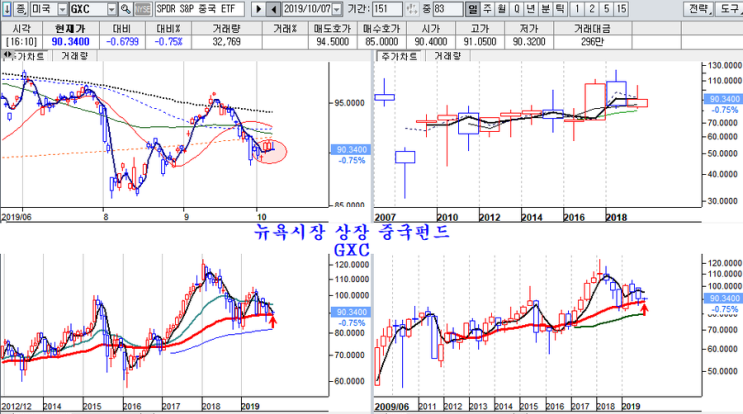The width and height of the screenshot is (743, 414).
Task: Click the play forward arrow button
Action: (x=258, y=9)
